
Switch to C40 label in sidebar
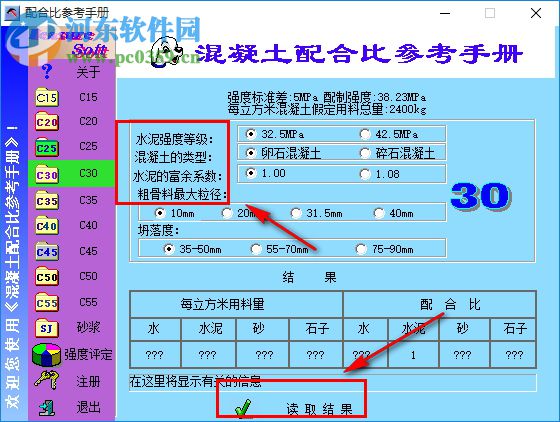[88, 225]
